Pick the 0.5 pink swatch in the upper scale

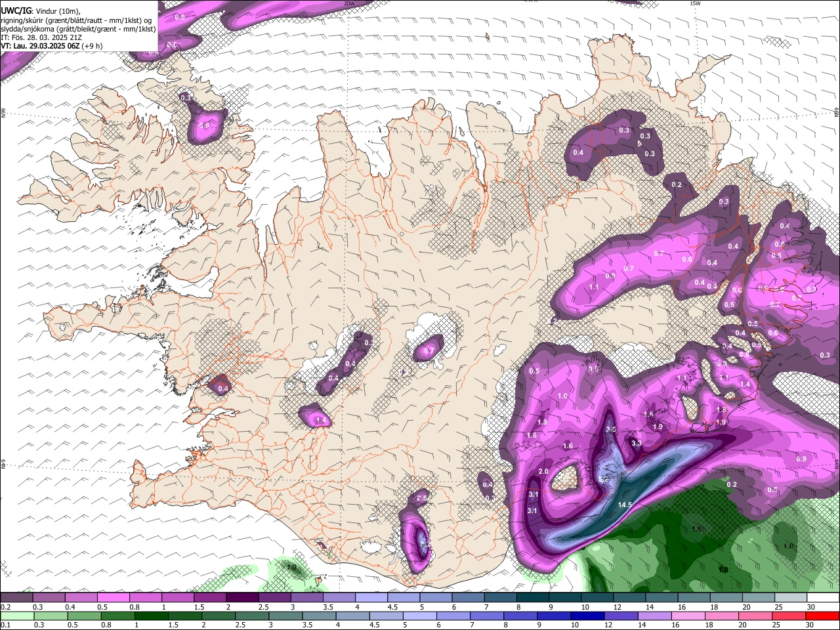click(x=113, y=598)
